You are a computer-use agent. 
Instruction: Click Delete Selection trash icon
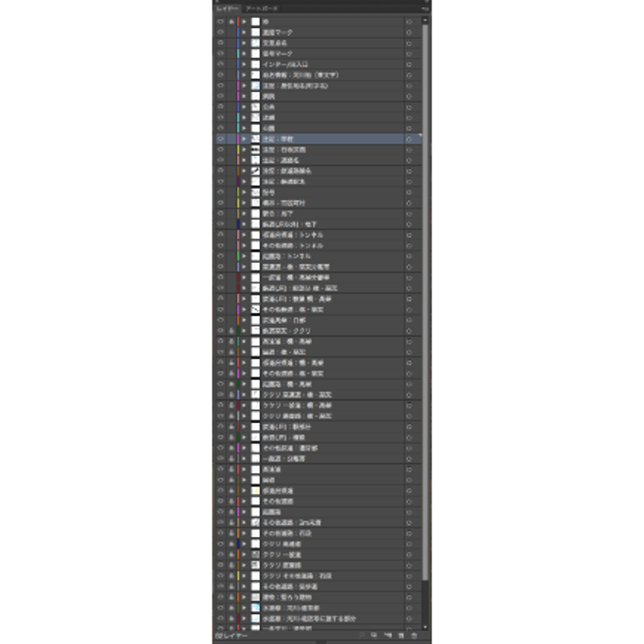414,636
